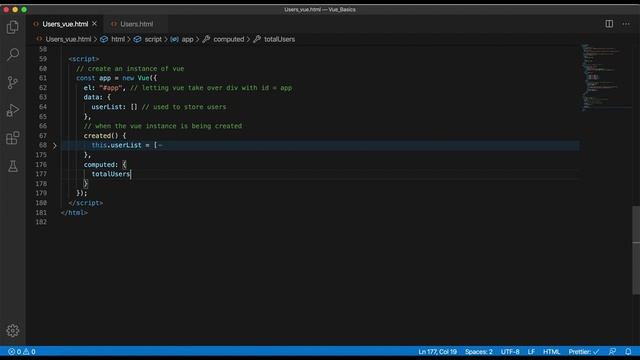Viewport: 640px width, 360px height.
Task: Open the Testing flask view
Action: (13, 166)
